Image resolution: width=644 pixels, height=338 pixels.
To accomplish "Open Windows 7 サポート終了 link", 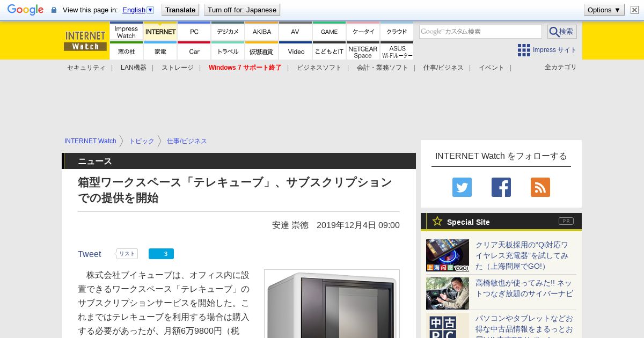I will (245, 68).
